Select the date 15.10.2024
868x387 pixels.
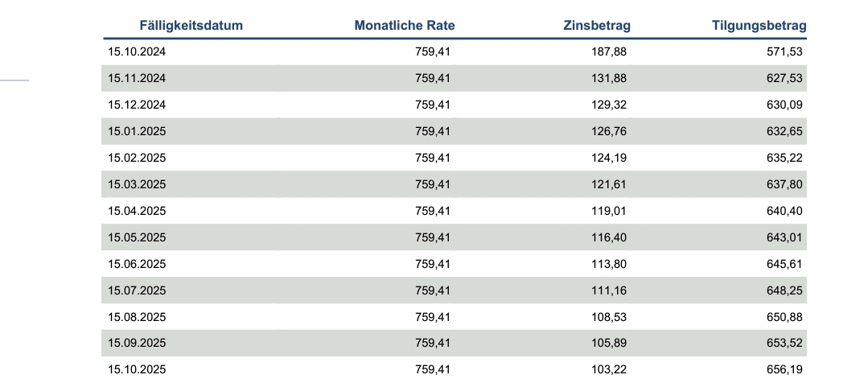pyautogui.click(x=137, y=51)
